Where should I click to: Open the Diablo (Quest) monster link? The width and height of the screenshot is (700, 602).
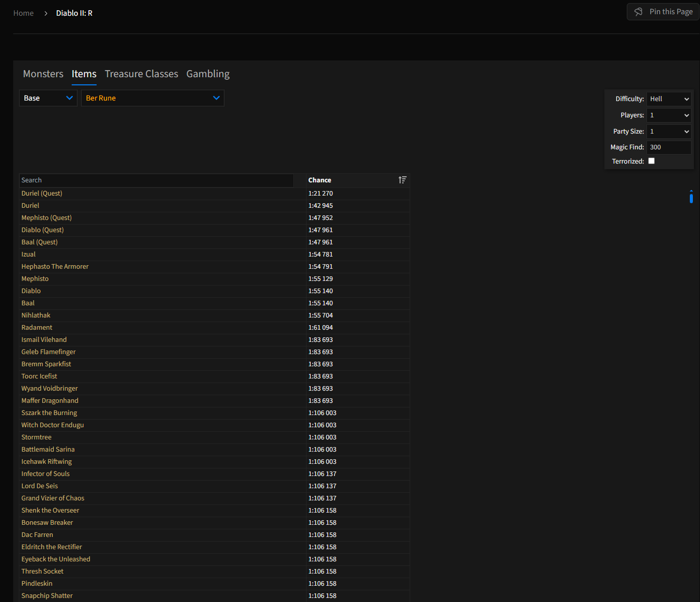tap(43, 230)
